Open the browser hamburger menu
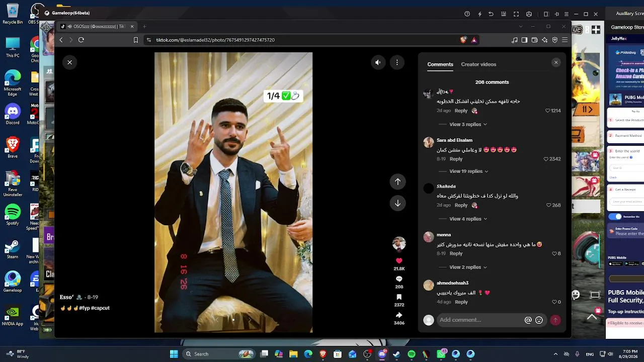This screenshot has height=362, width=644. [x=565, y=40]
